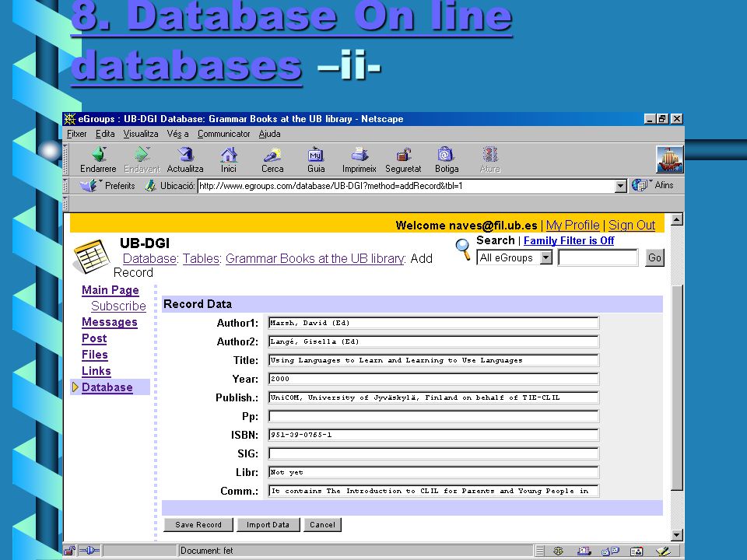Click in the Comm. input field
This screenshot has height=560, width=747.
433,491
